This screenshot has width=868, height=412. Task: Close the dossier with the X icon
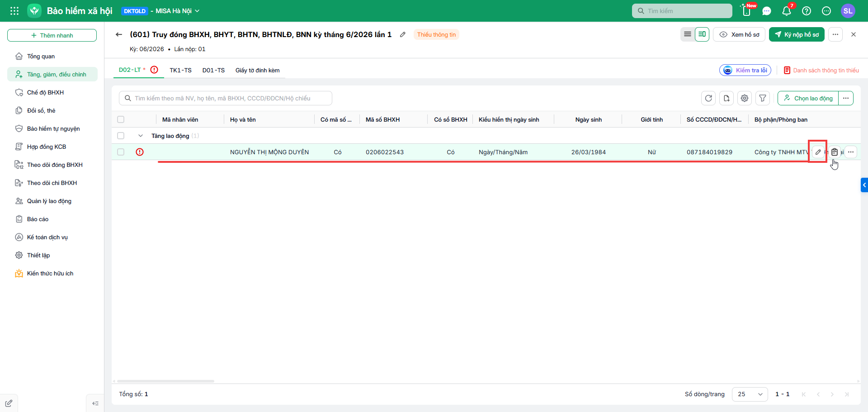tap(854, 34)
